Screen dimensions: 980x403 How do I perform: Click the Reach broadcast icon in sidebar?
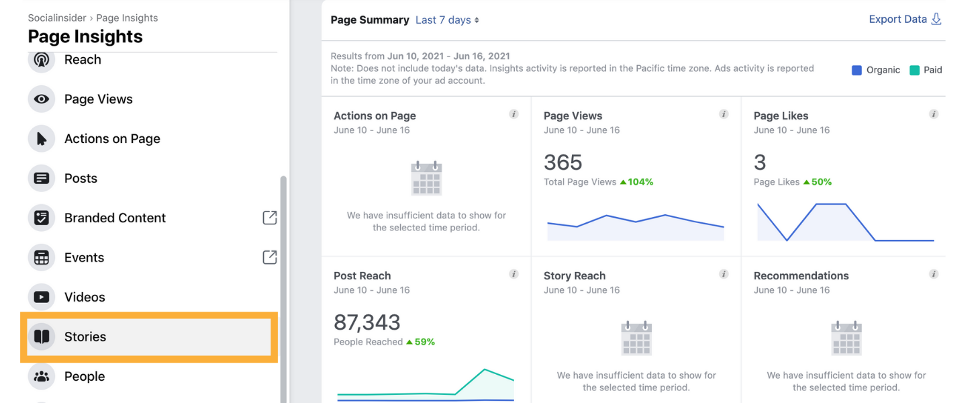pyautogui.click(x=42, y=60)
